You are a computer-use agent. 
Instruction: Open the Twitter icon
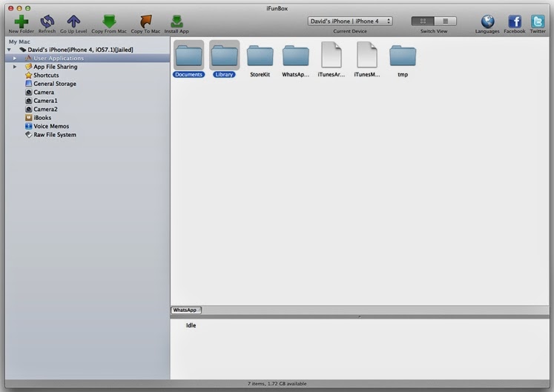[x=538, y=21]
